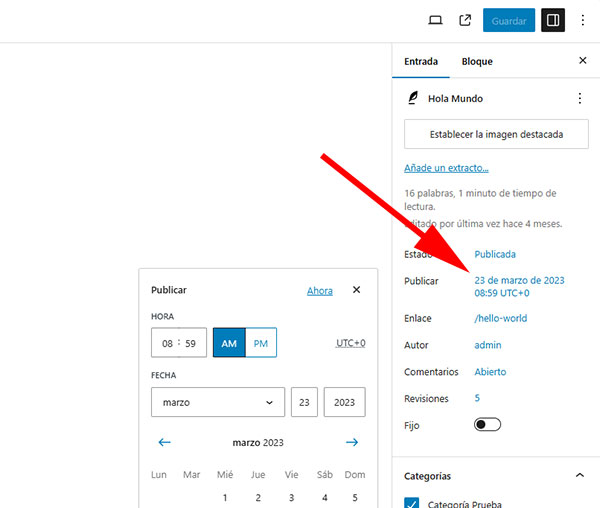Open Hola Mundo post actions menu

580,98
